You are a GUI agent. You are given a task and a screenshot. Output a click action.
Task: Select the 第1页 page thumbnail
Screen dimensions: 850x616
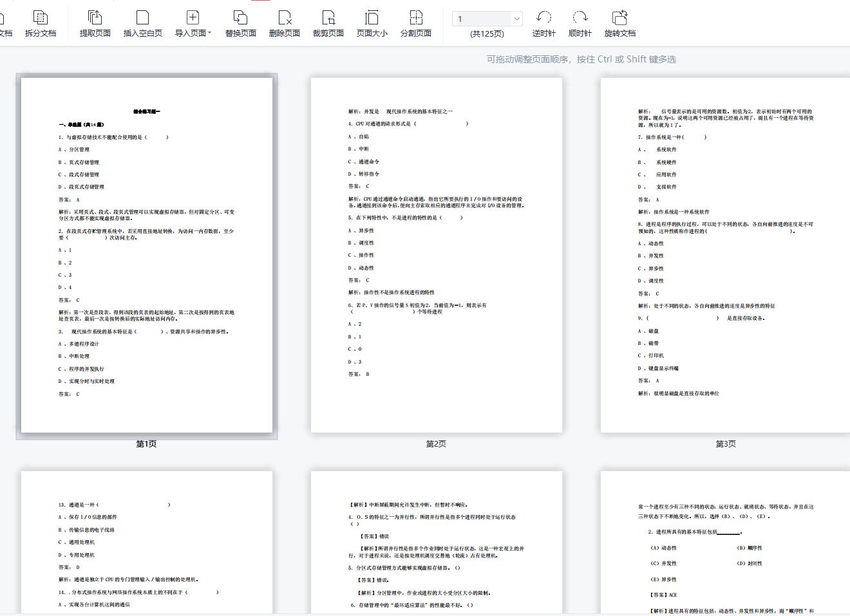pos(147,255)
